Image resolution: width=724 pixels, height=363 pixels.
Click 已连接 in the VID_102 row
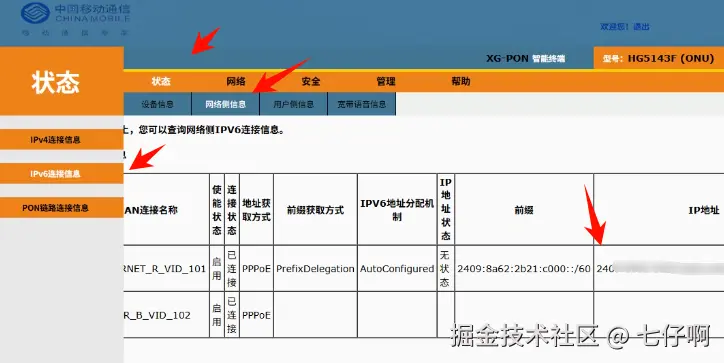(x=232, y=315)
